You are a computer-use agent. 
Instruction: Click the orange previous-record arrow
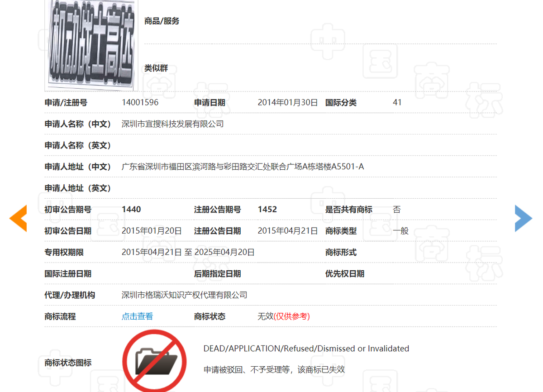(x=18, y=218)
